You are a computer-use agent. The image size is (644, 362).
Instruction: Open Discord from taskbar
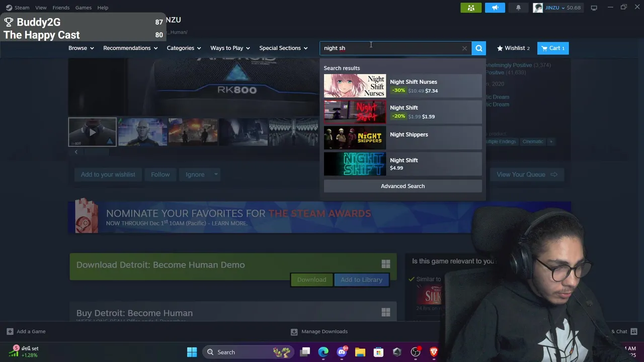tap(342, 352)
